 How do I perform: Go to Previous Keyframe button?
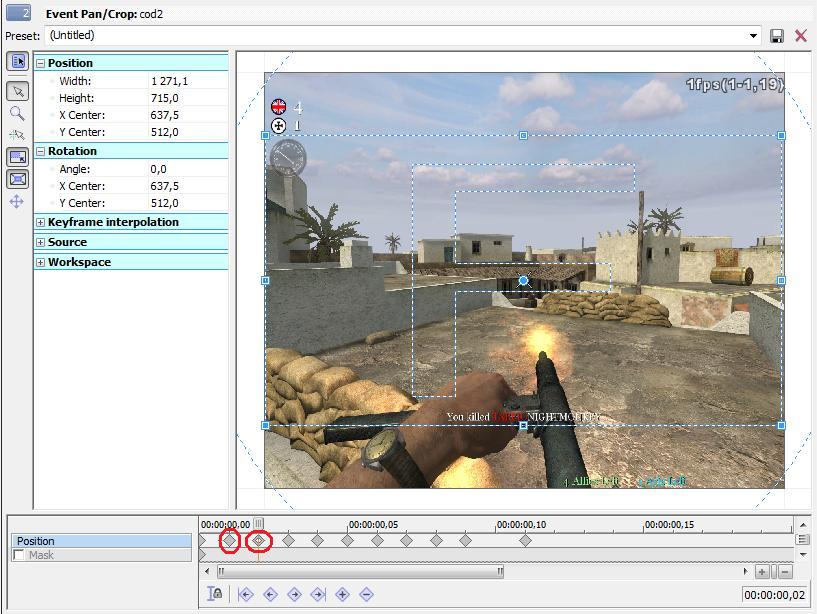(270, 594)
